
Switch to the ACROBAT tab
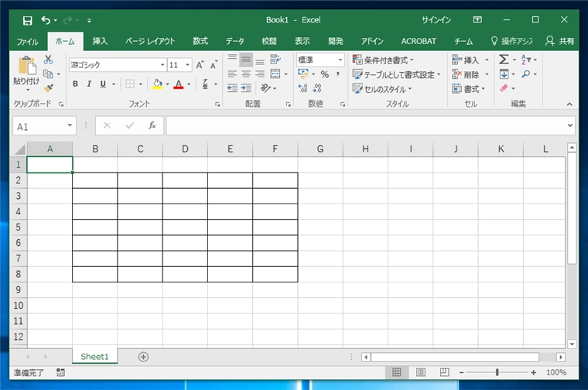(419, 41)
